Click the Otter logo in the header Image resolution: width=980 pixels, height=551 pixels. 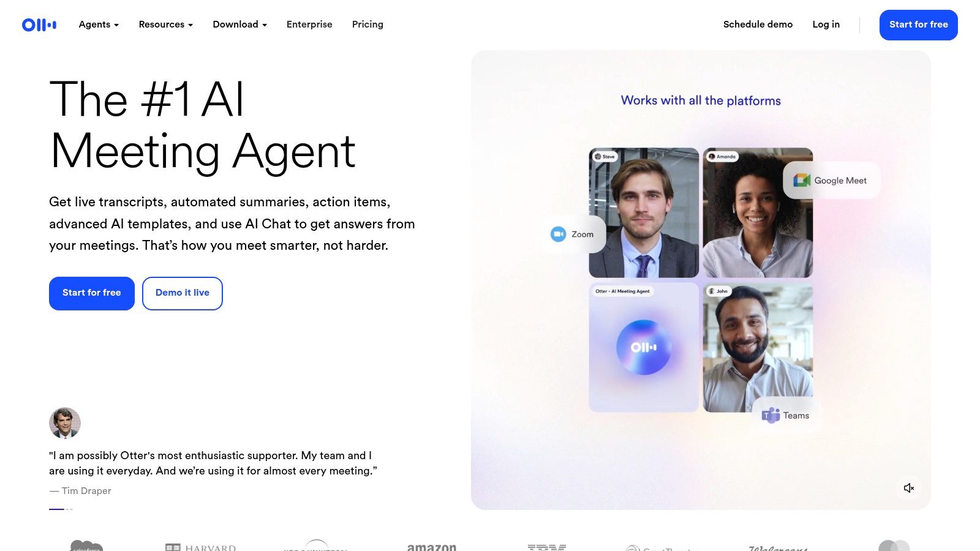tap(39, 24)
